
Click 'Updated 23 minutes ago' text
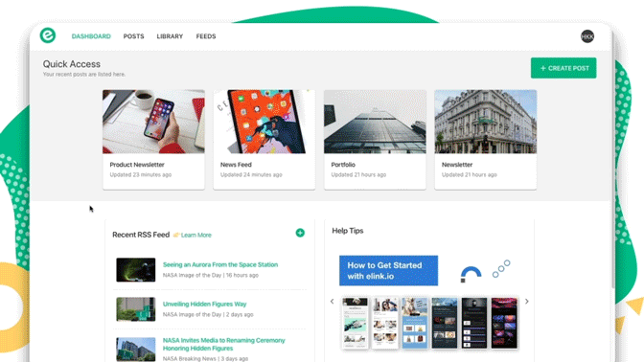[141, 175]
